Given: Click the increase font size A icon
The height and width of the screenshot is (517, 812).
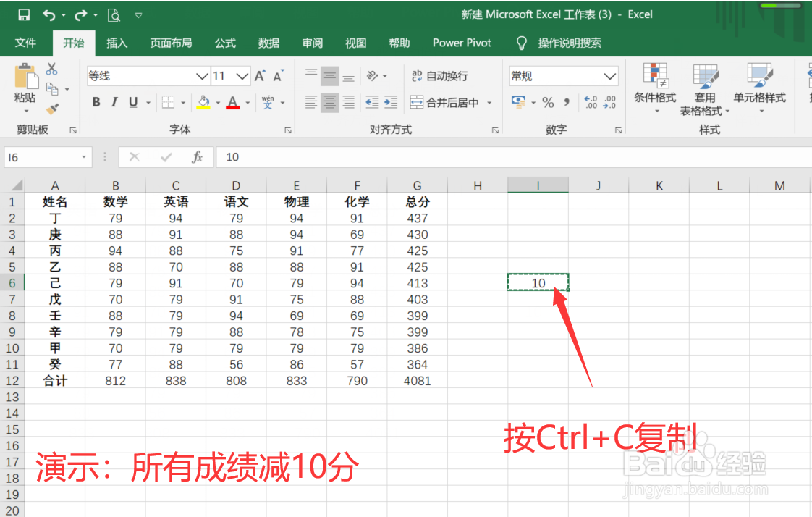Looking at the screenshot, I should (259, 75).
